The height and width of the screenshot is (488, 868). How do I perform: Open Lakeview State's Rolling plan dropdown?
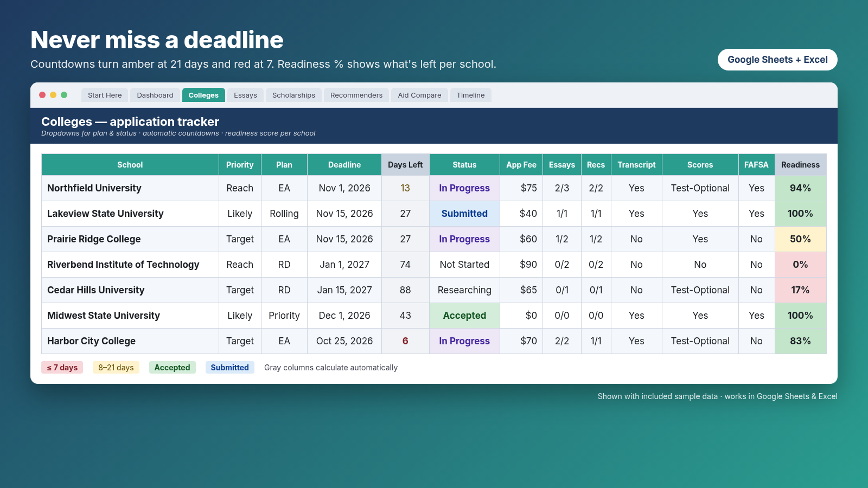tap(284, 214)
